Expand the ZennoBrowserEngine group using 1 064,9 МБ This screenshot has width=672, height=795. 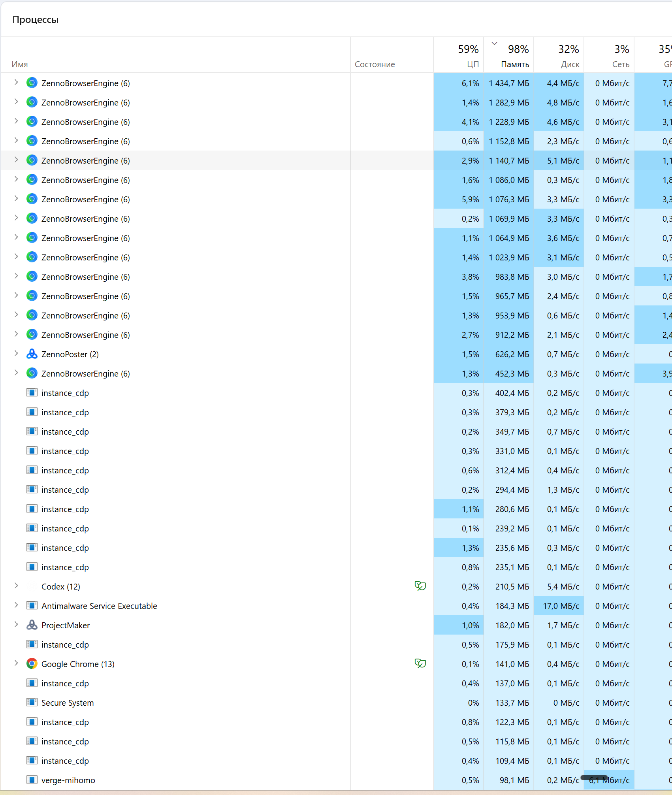pos(16,237)
